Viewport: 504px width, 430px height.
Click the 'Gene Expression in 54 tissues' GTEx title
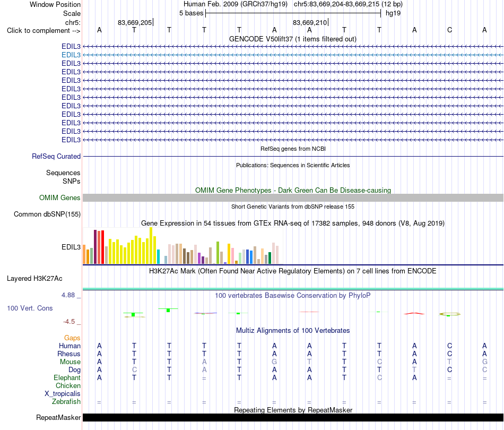[293, 223]
